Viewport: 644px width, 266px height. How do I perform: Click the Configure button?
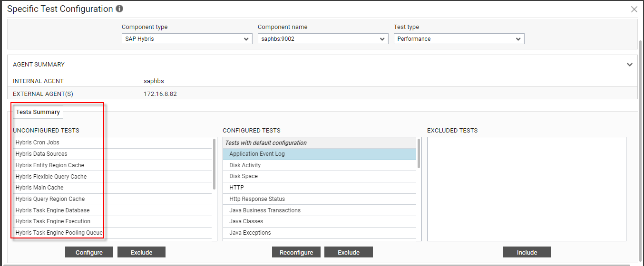89,252
